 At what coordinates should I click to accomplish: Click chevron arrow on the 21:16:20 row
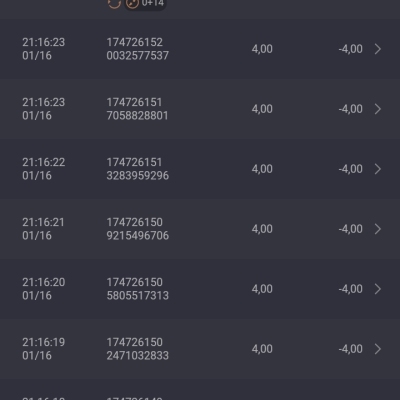378,289
